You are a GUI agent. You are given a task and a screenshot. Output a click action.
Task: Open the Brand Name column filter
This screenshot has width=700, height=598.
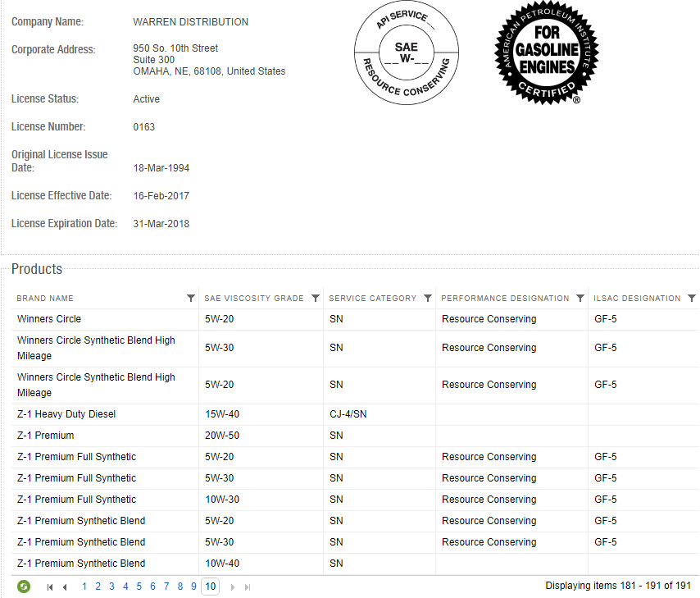coord(191,298)
